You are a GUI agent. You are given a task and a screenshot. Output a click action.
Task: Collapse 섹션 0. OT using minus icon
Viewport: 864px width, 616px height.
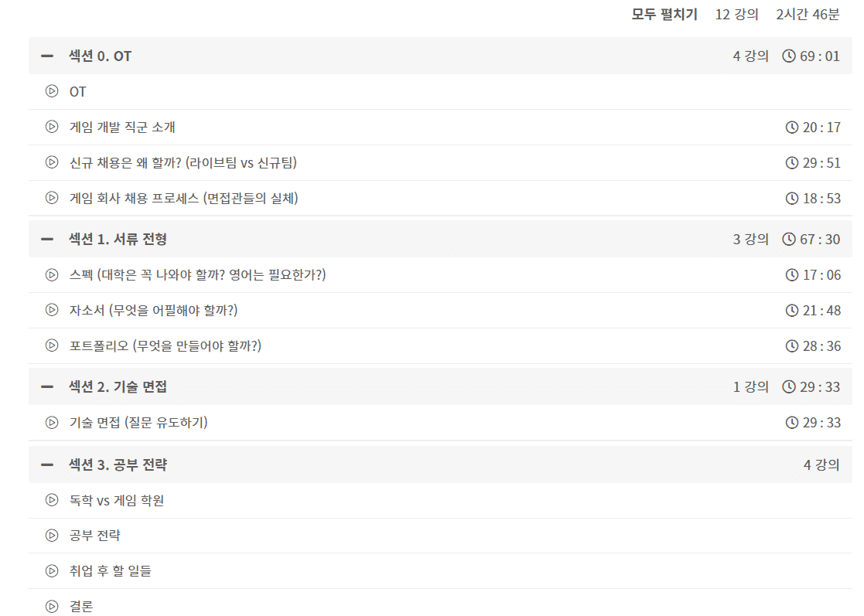(47, 56)
